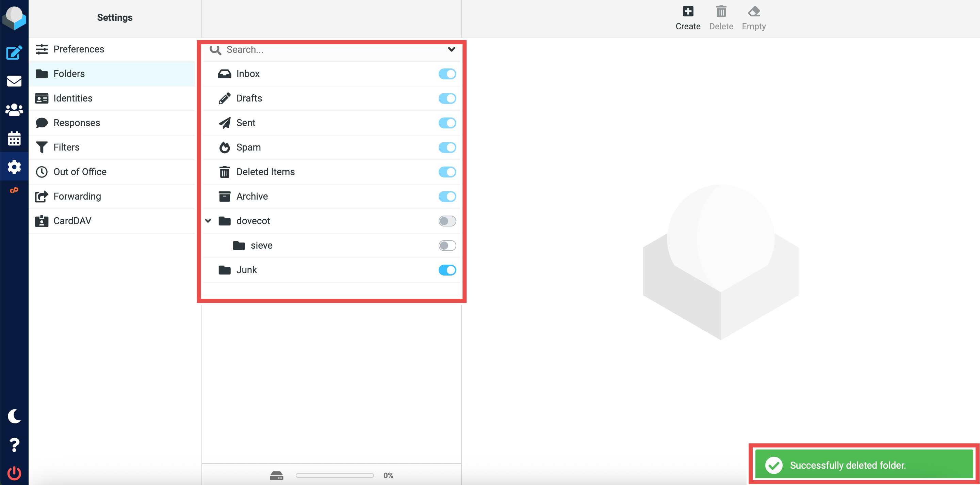The height and width of the screenshot is (485, 980).
Task: Log out with power icon
Action: pos(14,473)
